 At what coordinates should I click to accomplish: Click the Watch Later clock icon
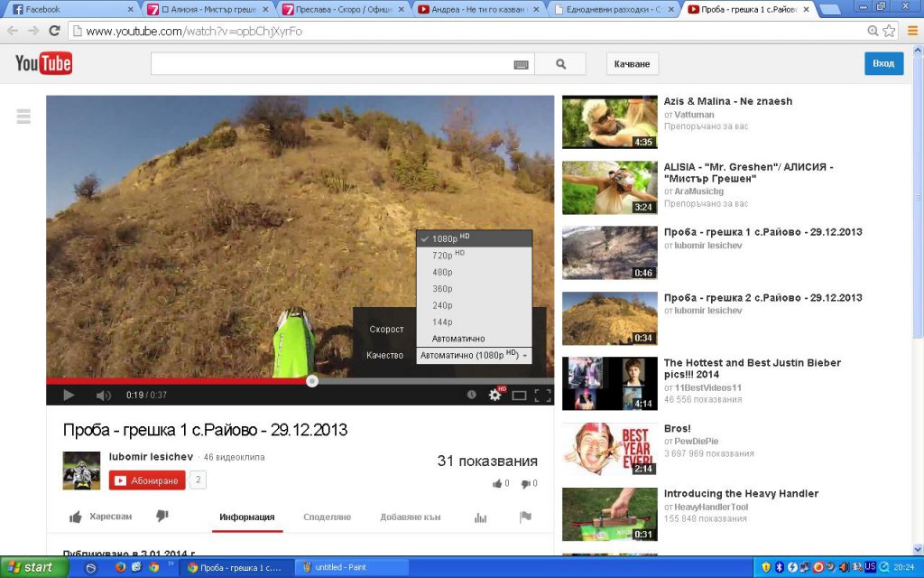tap(471, 395)
